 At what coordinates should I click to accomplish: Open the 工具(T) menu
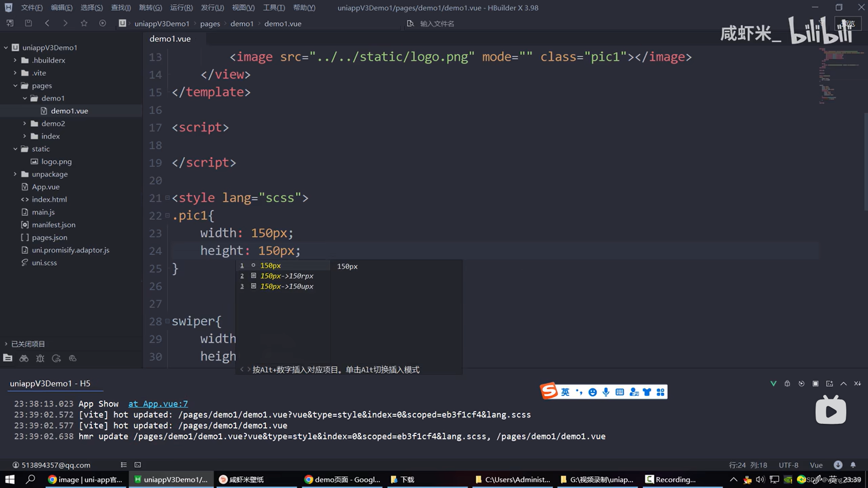pos(274,8)
